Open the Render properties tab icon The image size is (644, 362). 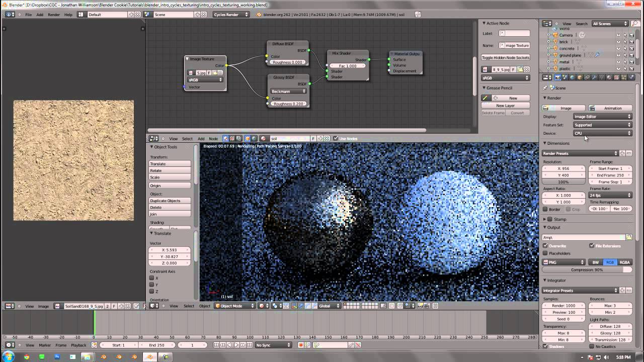[557, 77]
